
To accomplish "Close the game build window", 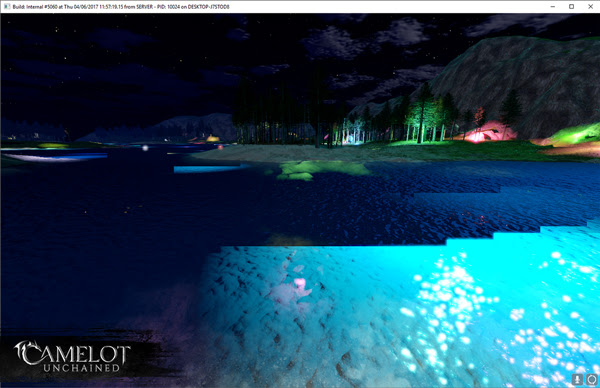I will tap(590, 7).
